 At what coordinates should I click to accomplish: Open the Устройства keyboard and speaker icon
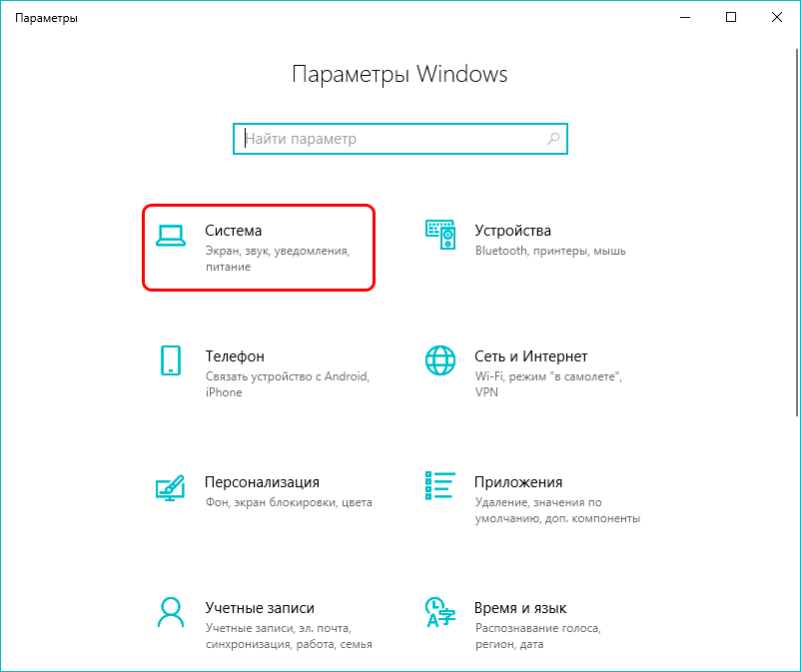440,235
